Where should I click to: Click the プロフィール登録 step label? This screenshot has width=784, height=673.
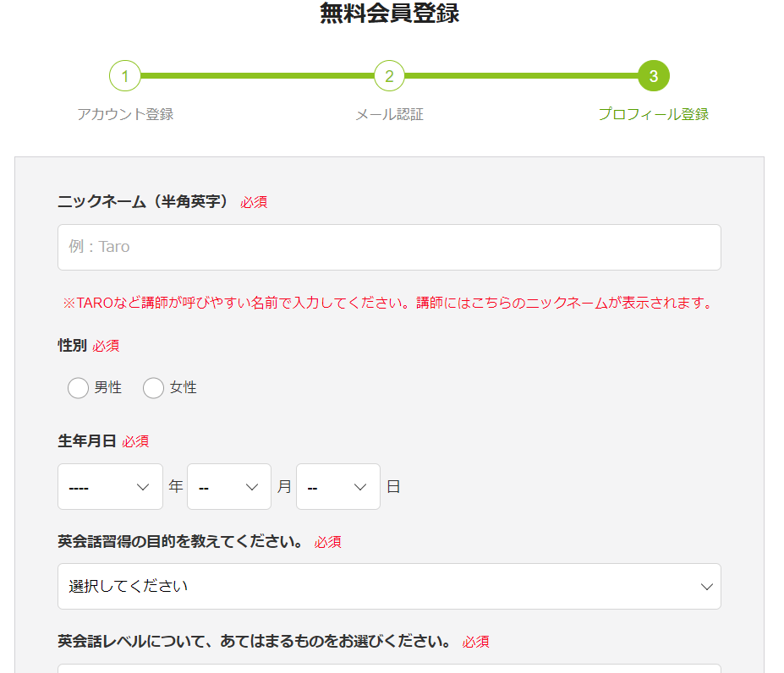point(654,114)
